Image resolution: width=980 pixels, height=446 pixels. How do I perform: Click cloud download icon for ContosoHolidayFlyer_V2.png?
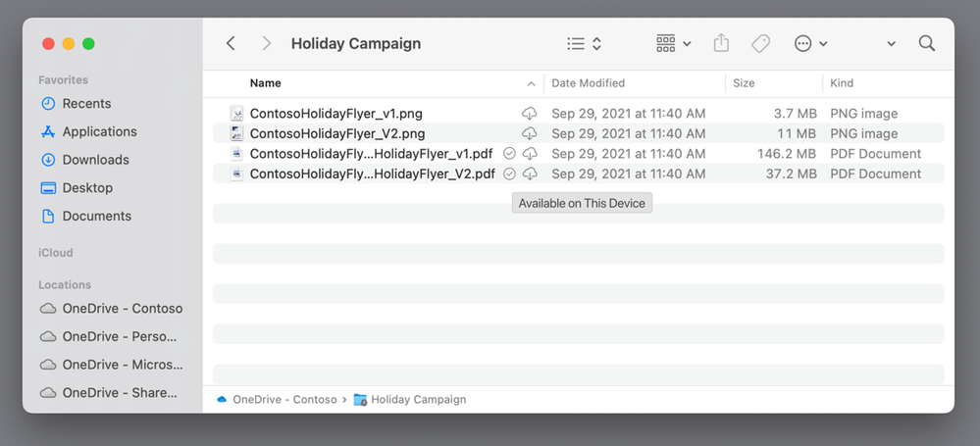click(530, 133)
